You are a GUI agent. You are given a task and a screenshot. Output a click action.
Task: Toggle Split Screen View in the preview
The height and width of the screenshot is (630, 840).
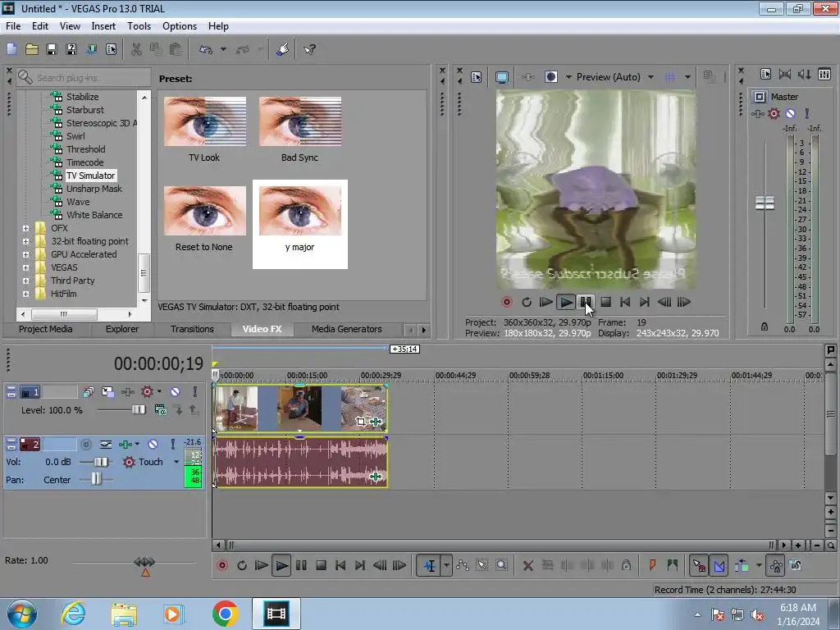click(550, 77)
